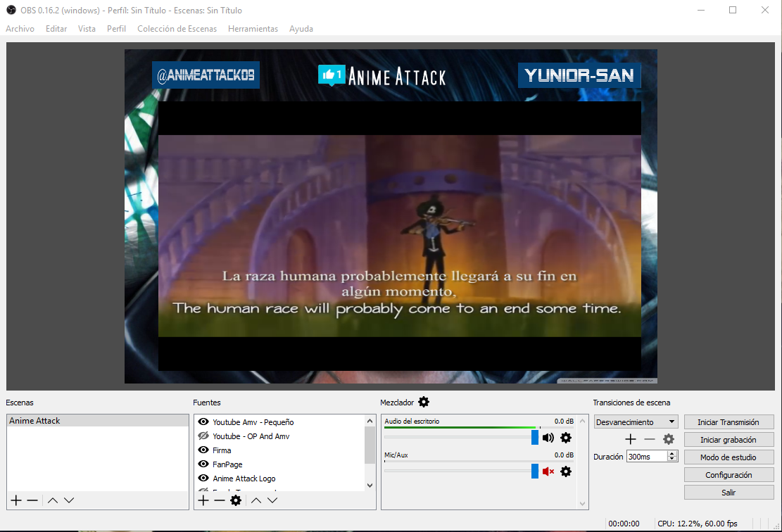Viewport: 782px width, 532px height.
Task: Add a scene transition with plus
Action: 631,439
